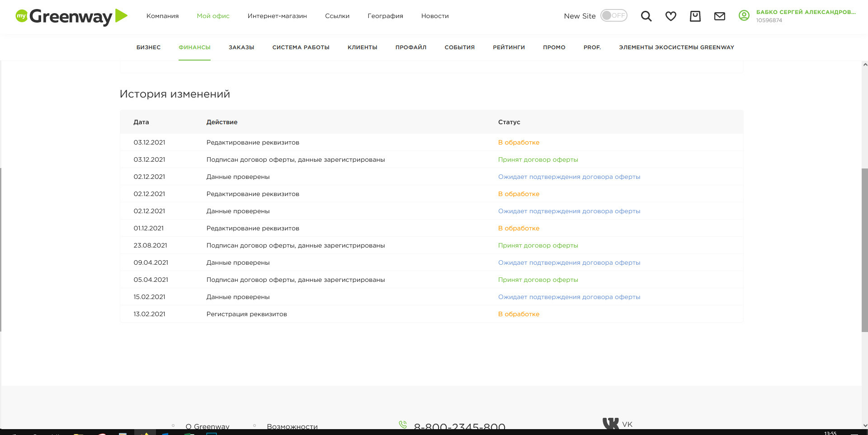Open the shopping bag cart icon
This screenshot has width=868, height=435.
tap(695, 16)
